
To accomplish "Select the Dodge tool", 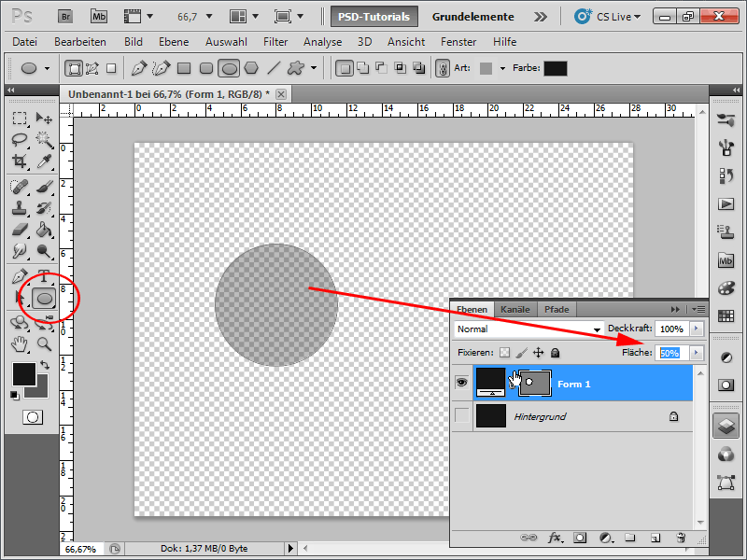I will tap(44, 251).
